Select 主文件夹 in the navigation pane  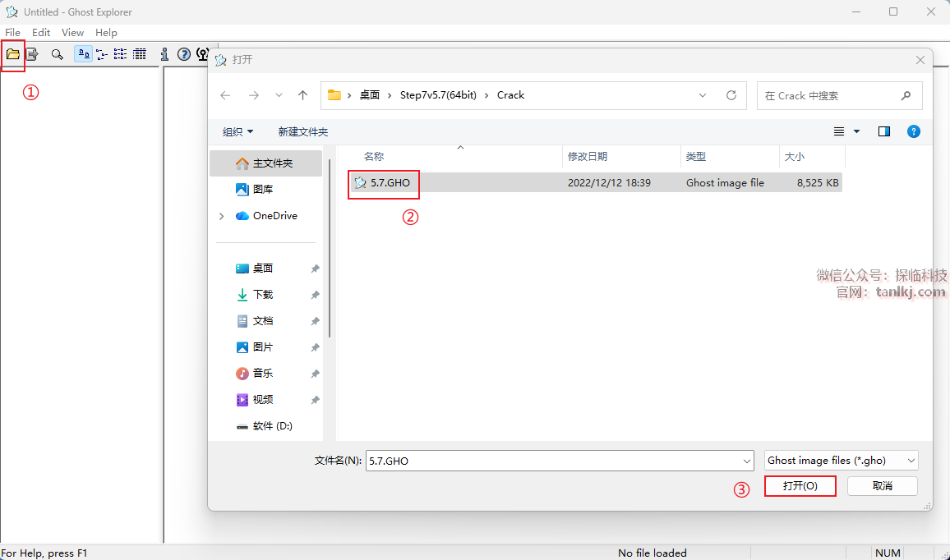coord(266,163)
